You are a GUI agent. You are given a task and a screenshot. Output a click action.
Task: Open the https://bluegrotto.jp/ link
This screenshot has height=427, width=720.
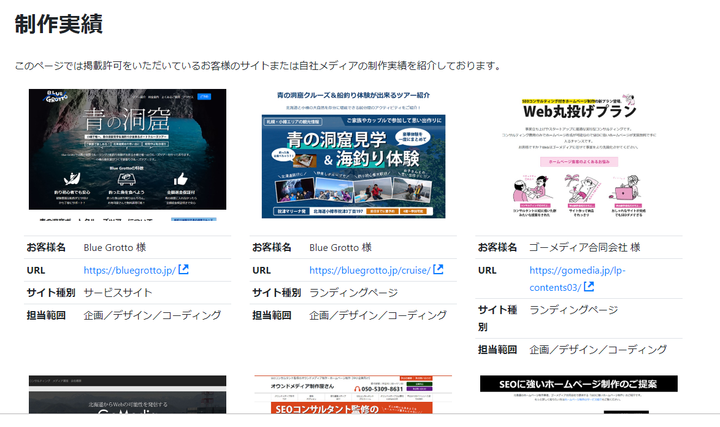pos(129,270)
